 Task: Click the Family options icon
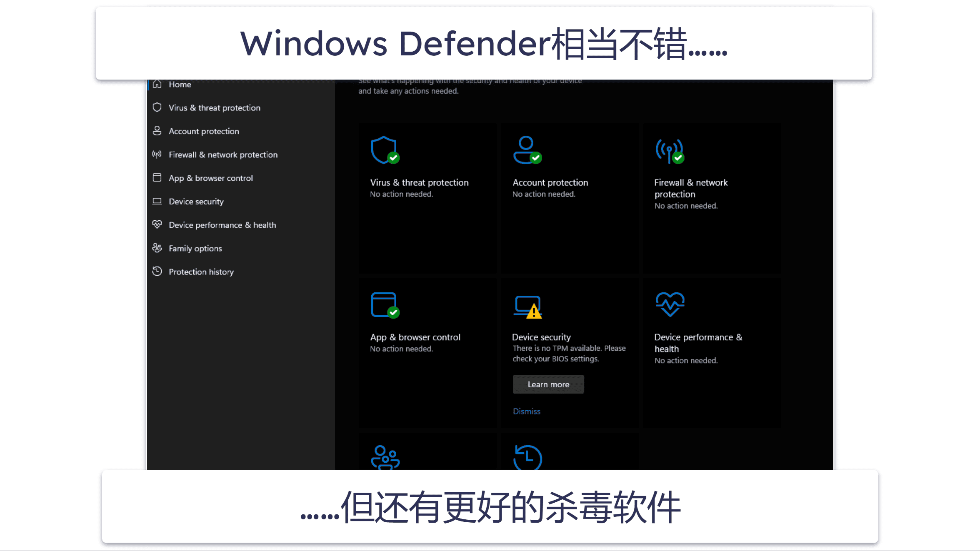point(157,247)
